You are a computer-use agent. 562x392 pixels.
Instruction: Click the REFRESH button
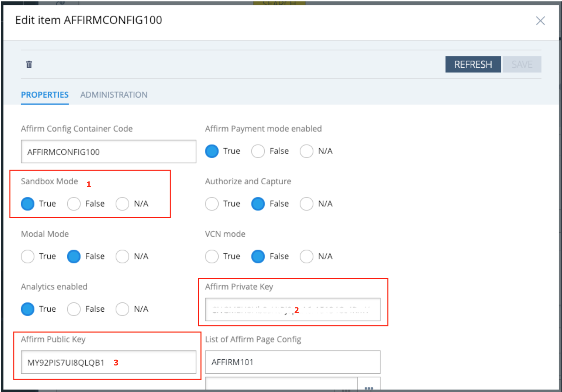(x=473, y=65)
